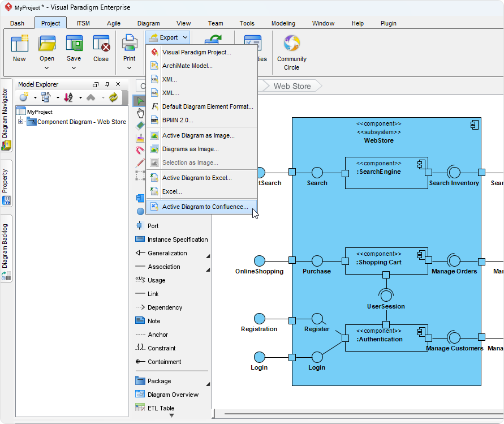This screenshot has height=424, width=504.
Task: Choose ArchiMate Model export option
Action: coord(201,66)
